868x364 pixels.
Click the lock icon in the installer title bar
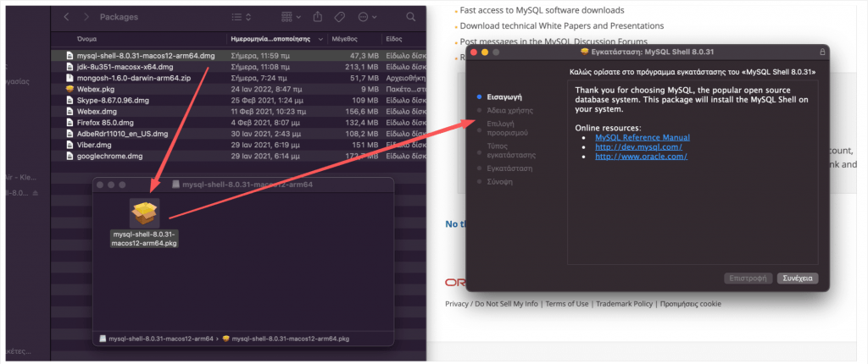click(x=822, y=52)
